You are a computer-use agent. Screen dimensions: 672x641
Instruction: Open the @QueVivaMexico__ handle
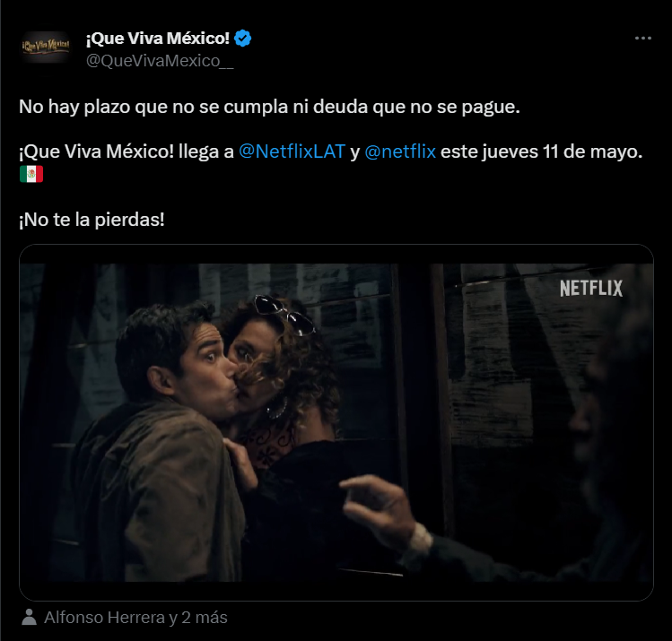tap(160, 61)
